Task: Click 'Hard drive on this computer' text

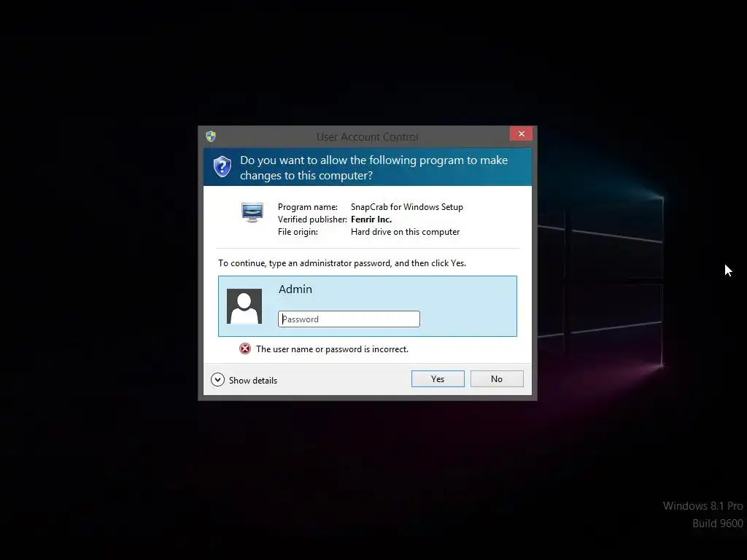Action: click(x=405, y=232)
